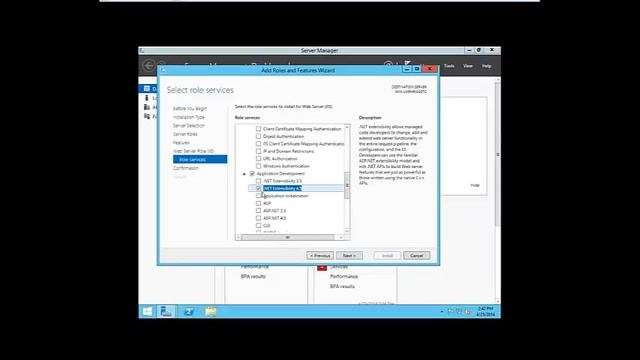Select Dashboard icon in Server Manager sidebar
This screenshot has height=360, width=640.
[x=147, y=88]
